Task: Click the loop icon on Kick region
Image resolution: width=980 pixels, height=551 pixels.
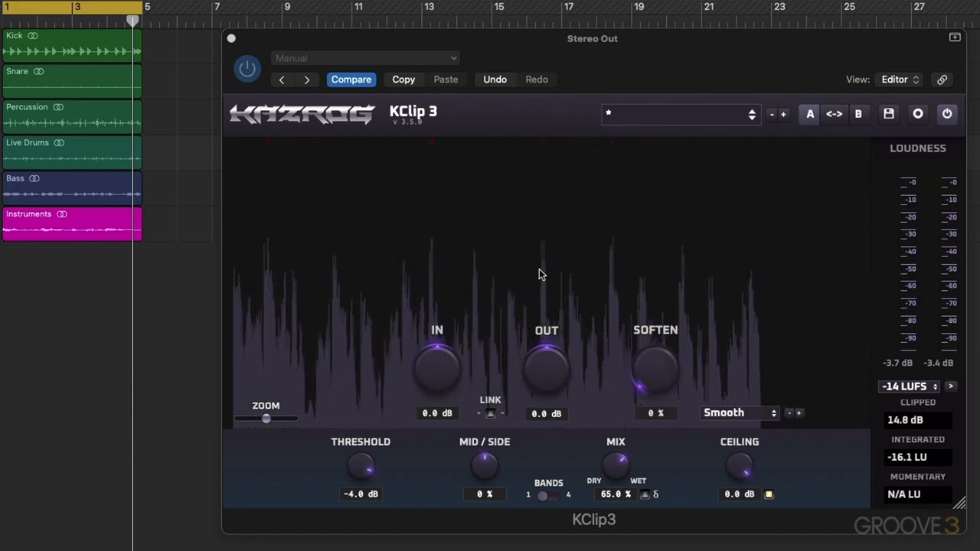Action: point(33,36)
